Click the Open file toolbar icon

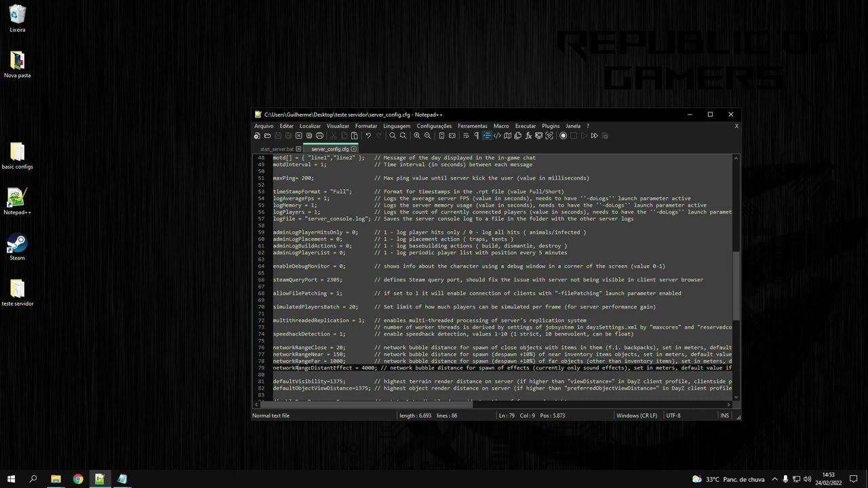click(267, 136)
